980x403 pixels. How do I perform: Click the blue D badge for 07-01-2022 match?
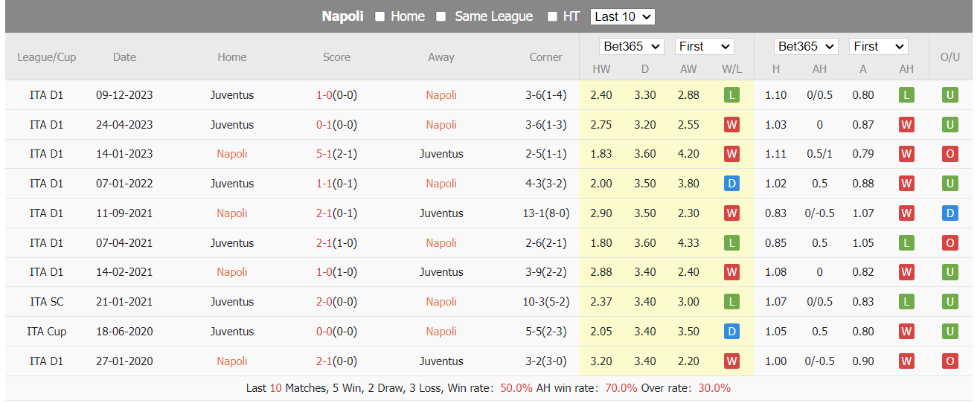731,184
